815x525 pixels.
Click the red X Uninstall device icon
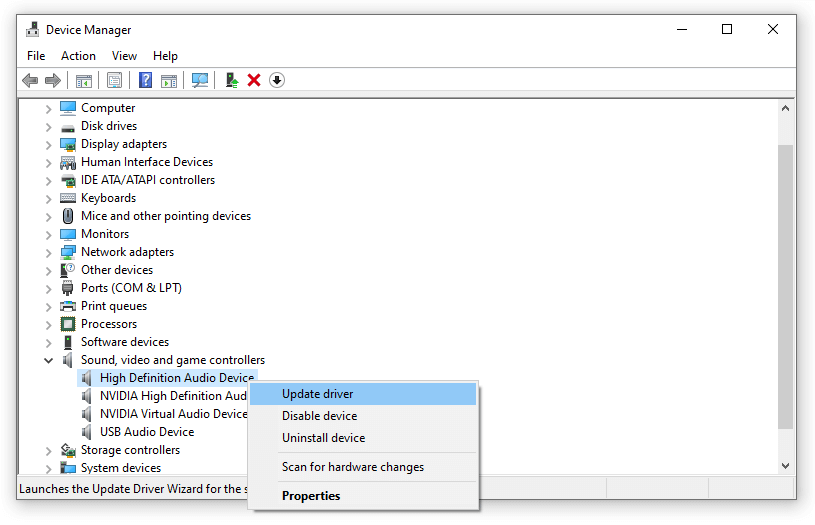(x=254, y=81)
